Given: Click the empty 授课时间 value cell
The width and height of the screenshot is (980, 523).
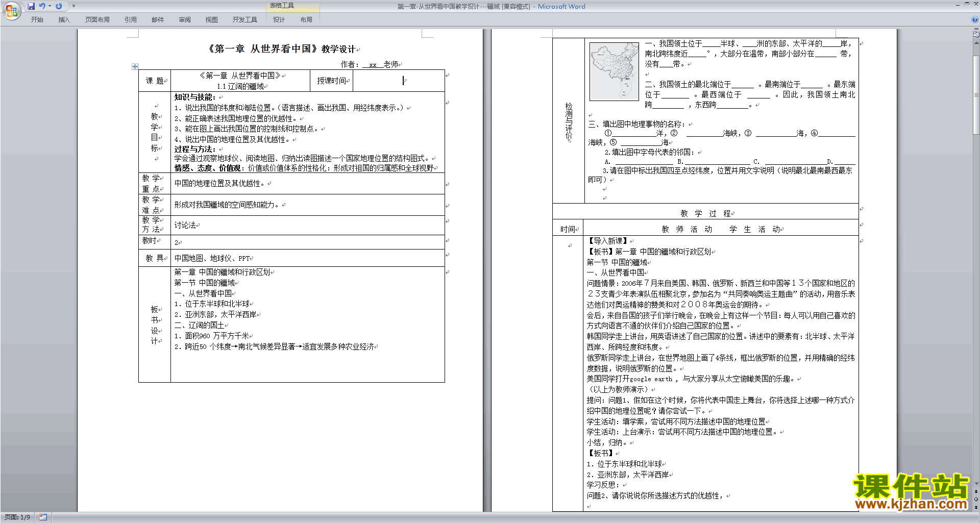Looking at the screenshot, I should pyautogui.click(x=399, y=81).
